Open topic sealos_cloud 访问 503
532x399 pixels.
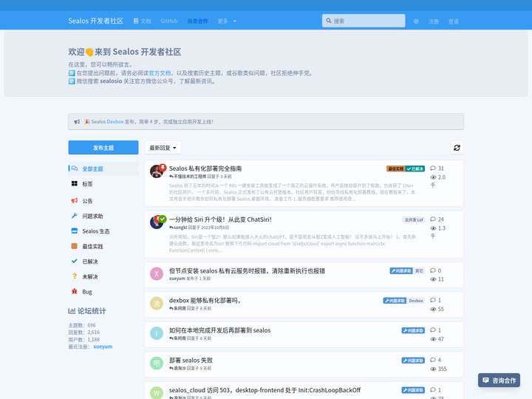tap(265, 390)
